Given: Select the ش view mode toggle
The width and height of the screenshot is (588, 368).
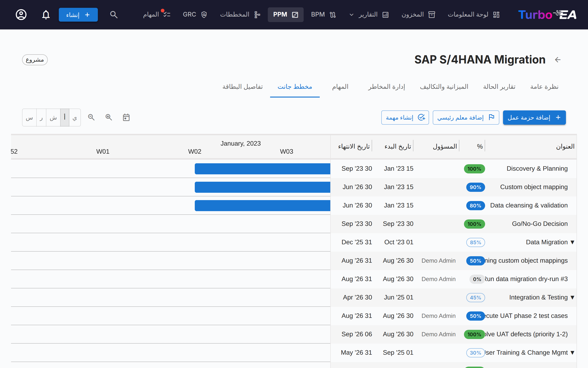Looking at the screenshot, I should pyautogui.click(x=53, y=118).
